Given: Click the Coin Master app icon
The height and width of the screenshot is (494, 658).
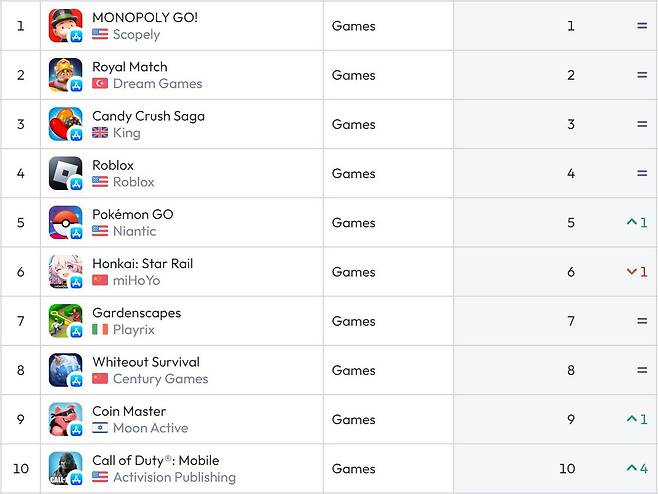Looking at the screenshot, I should 65,419.
